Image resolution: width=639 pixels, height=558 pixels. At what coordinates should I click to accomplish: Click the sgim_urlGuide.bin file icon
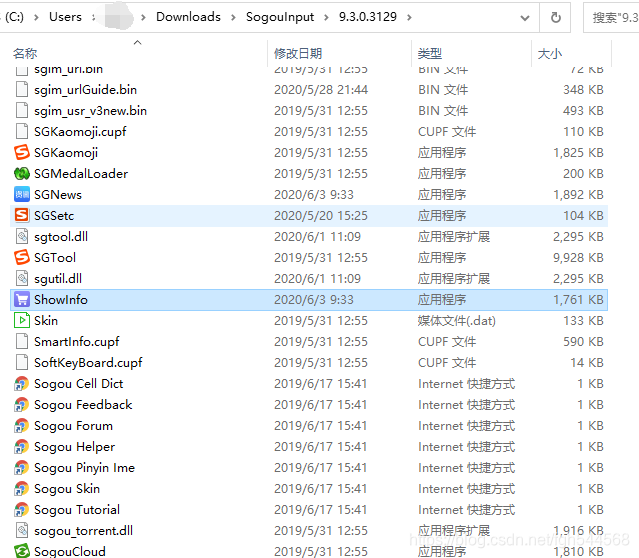pyautogui.click(x=22, y=89)
